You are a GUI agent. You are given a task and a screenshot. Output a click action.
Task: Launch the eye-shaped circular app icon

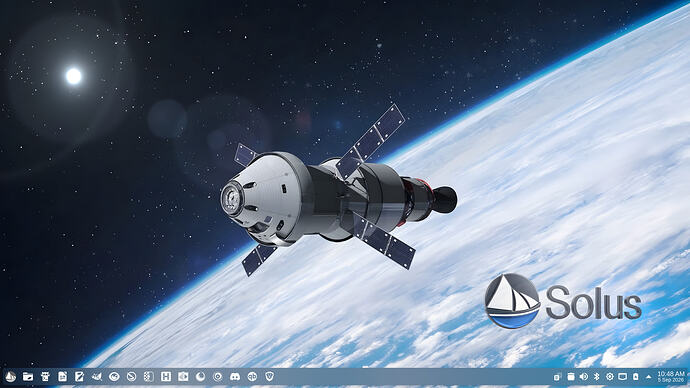(x=114, y=377)
